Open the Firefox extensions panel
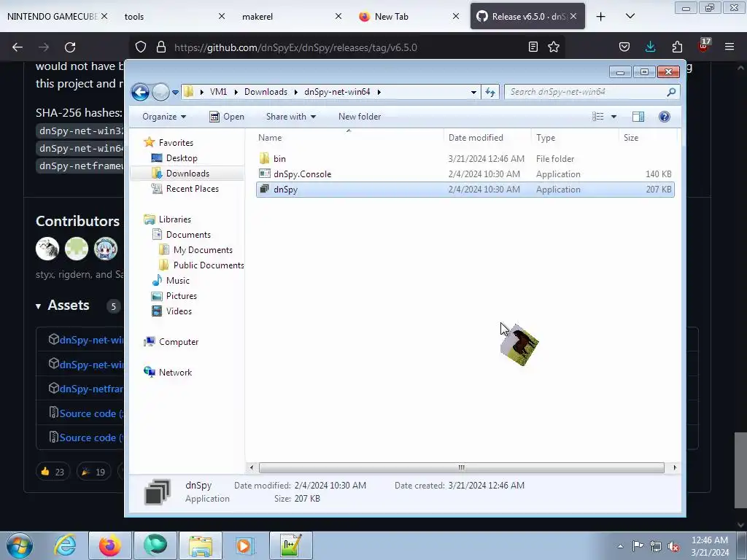The width and height of the screenshot is (747, 560). [677, 47]
